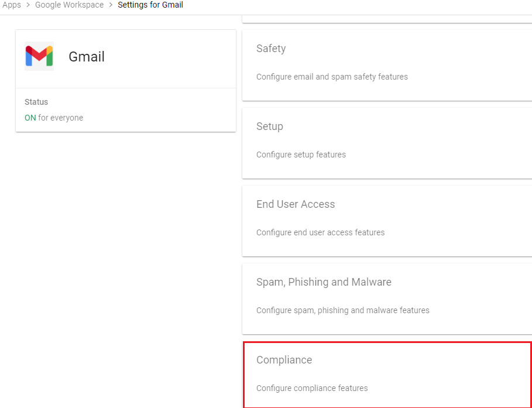Viewport: 532px width, 408px height.
Task: Expand the highlighted Compliance section
Action: click(387, 375)
